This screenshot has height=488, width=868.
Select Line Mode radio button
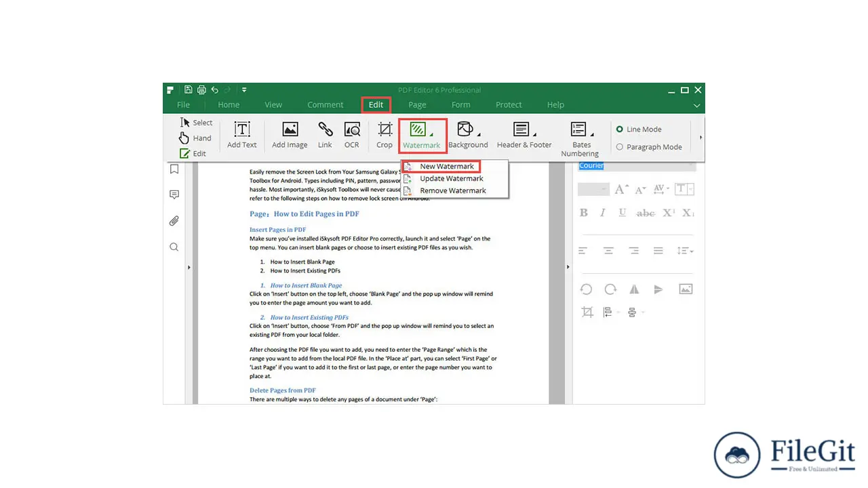[x=619, y=129]
